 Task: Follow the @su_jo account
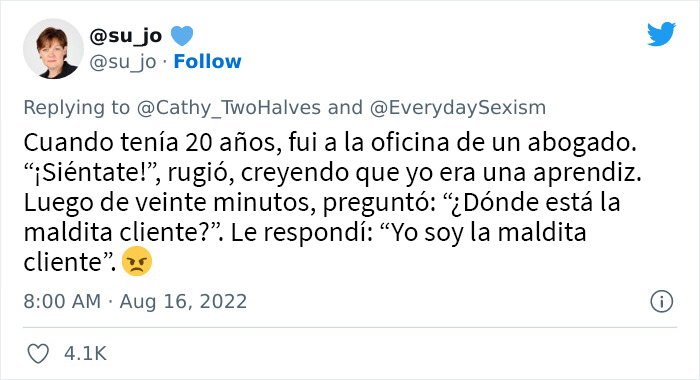coord(207,61)
